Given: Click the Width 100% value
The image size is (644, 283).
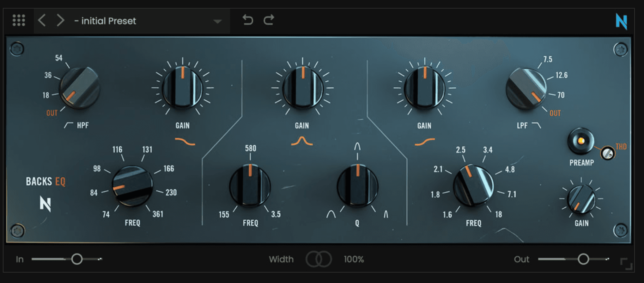Looking at the screenshot, I should (354, 259).
